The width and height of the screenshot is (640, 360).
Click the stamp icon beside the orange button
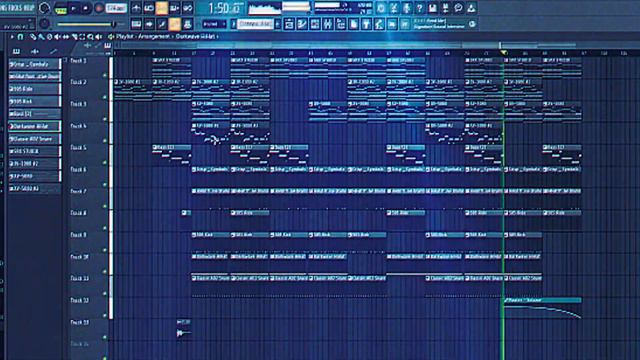pyautogui.click(x=187, y=24)
